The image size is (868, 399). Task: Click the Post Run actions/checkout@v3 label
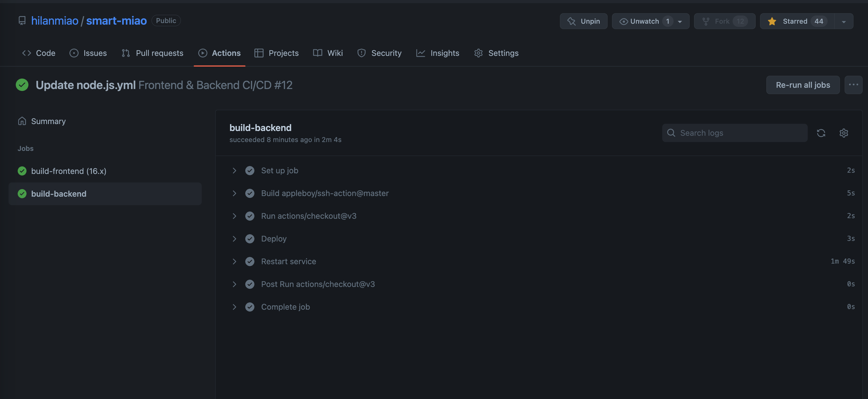click(x=318, y=284)
